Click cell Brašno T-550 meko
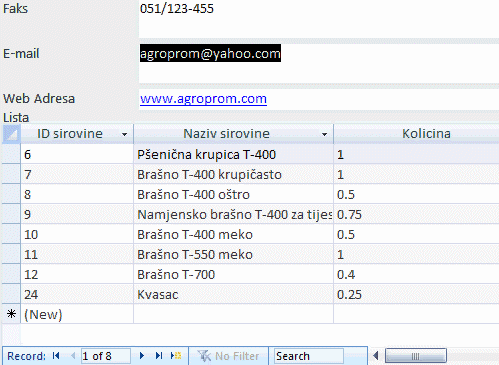499x365 pixels. (234, 254)
